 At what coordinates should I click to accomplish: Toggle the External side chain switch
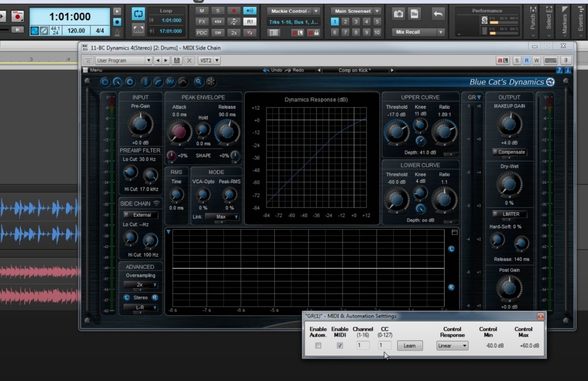(140, 215)
